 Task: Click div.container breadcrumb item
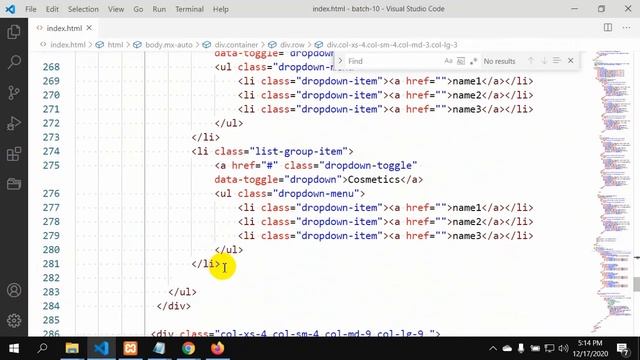236,45
